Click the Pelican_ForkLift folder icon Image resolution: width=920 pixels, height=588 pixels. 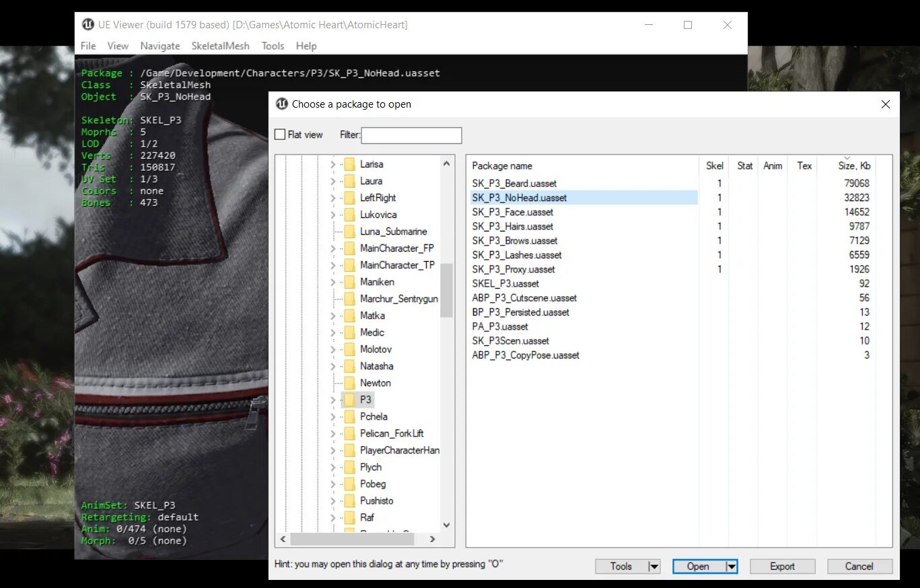point(349,433)
